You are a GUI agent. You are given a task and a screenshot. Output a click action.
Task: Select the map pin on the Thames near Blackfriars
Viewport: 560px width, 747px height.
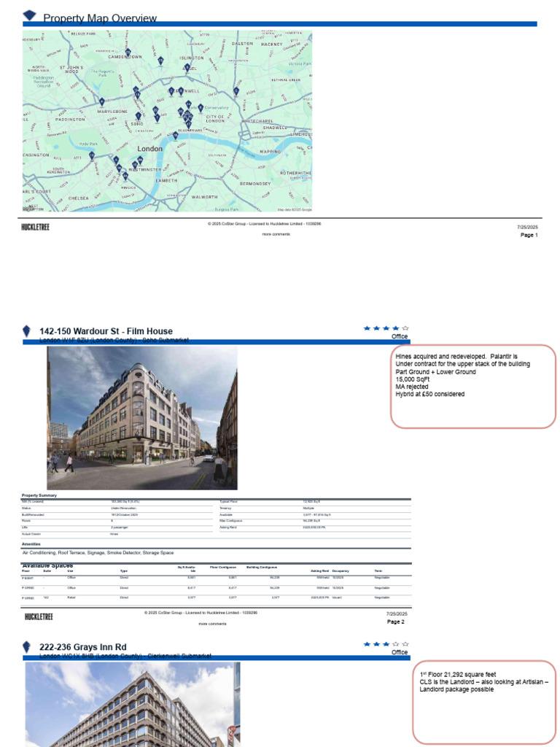pos(175,136)
